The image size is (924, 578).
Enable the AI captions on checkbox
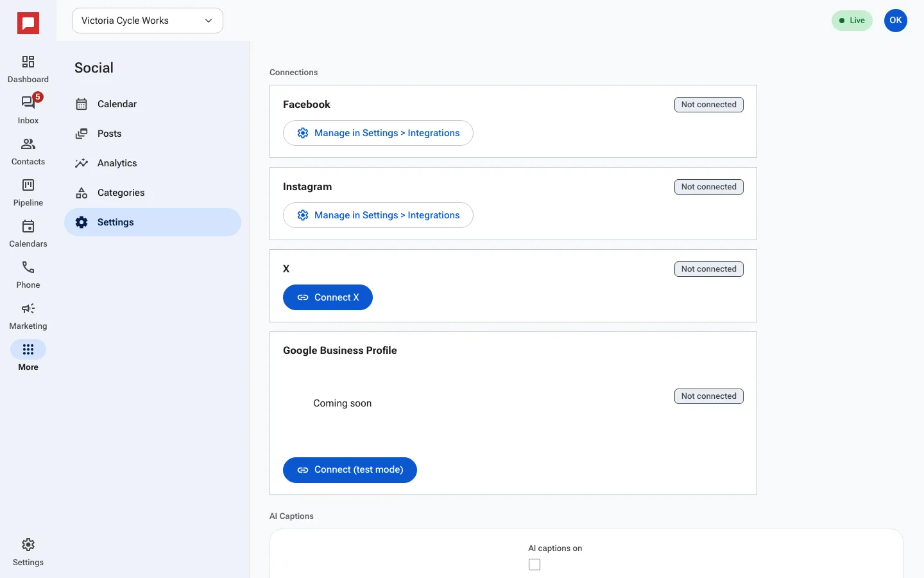click(535, 565)
